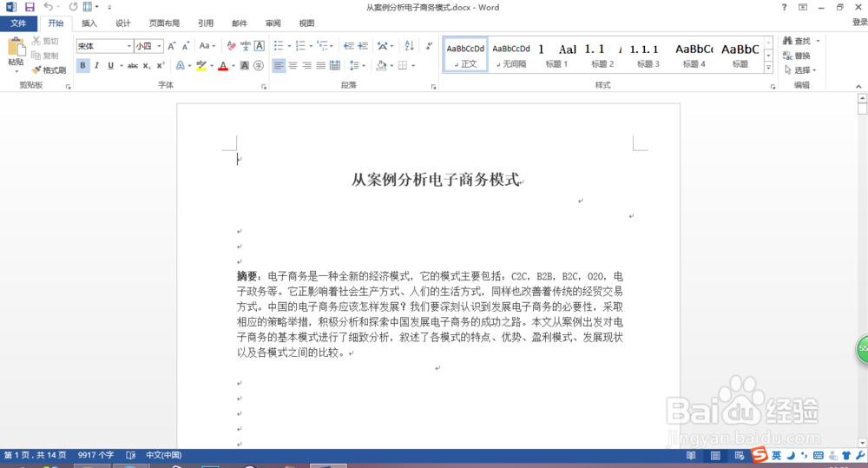Screen dimensions: 868x468
Task: Toggle Bold formatting
Action: click(x=82, y=65)
